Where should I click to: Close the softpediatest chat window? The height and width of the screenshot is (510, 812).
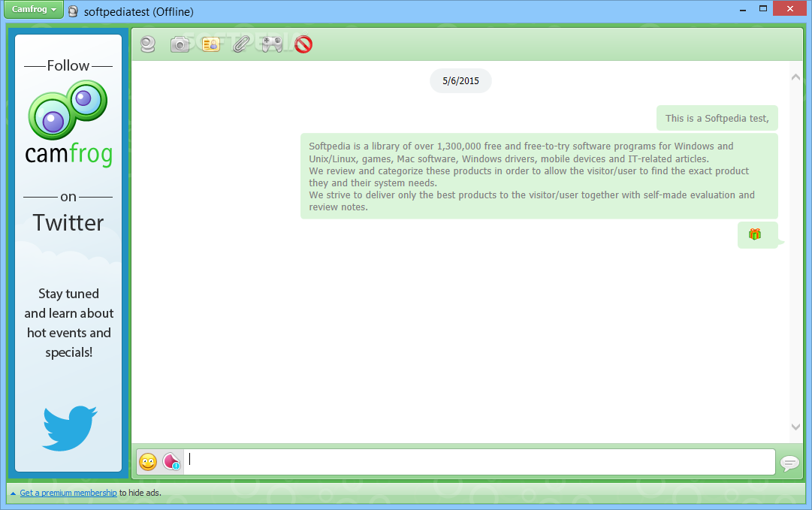click(x=790, y=9)
